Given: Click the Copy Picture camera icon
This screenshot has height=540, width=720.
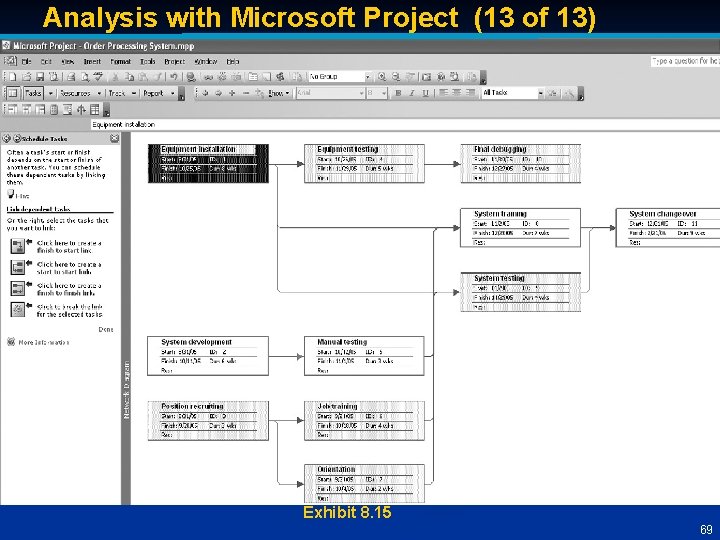Looking at the screenshot, I should pyautogui.click(x=427, y=77).
